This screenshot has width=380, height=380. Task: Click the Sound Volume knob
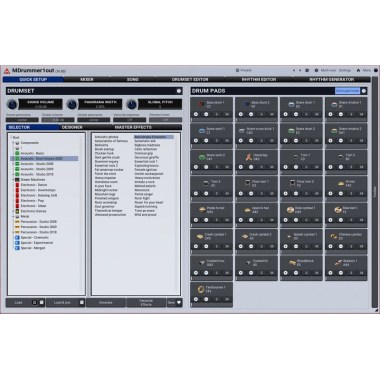12,104
